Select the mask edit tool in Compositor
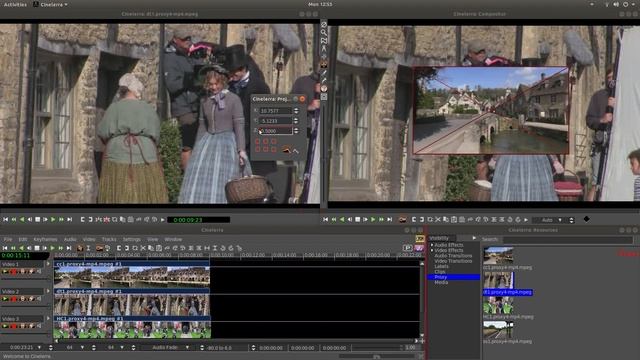The width and height of the screenshot is (640, 360). point(324,41)
